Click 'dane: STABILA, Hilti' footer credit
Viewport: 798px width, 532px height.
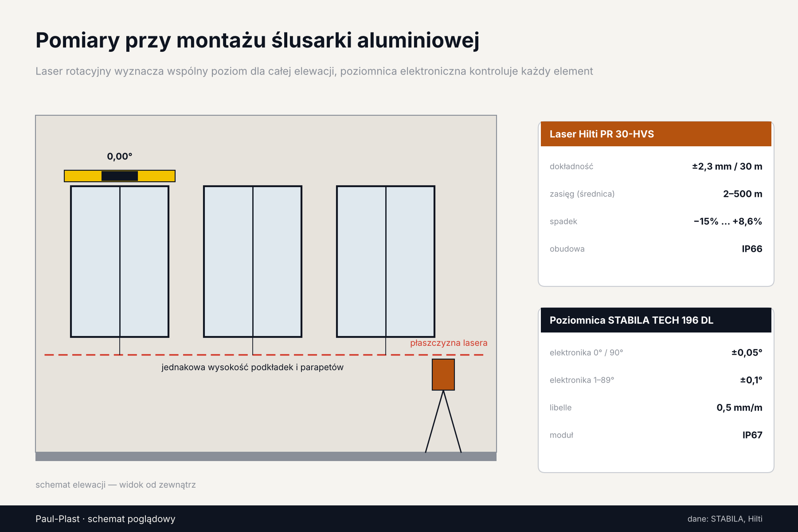725,519
